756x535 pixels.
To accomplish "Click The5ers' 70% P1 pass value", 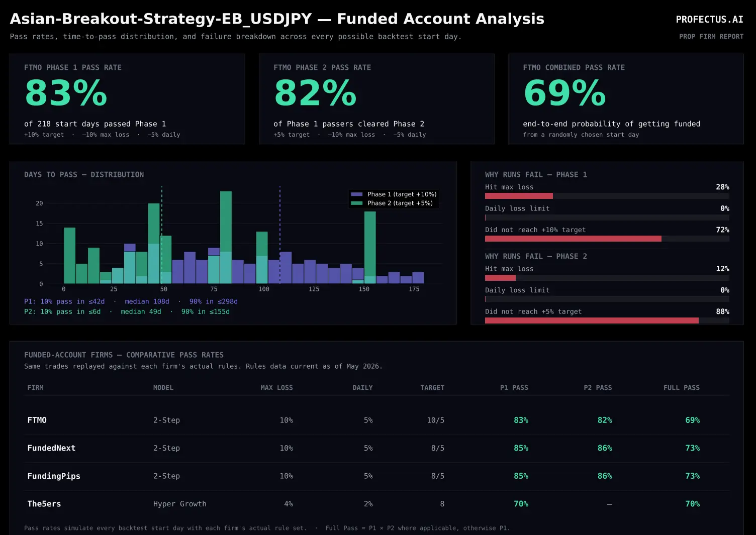I will 521,504.
